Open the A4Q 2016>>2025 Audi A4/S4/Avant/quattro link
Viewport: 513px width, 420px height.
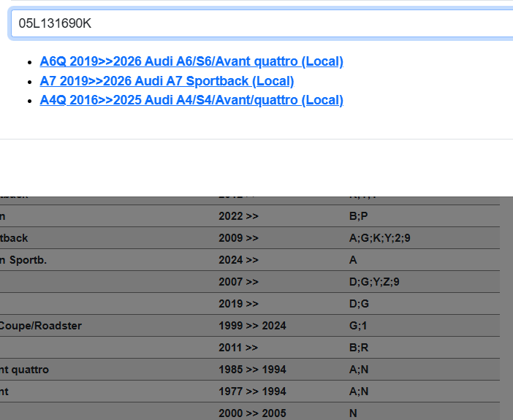pos(191,100)
